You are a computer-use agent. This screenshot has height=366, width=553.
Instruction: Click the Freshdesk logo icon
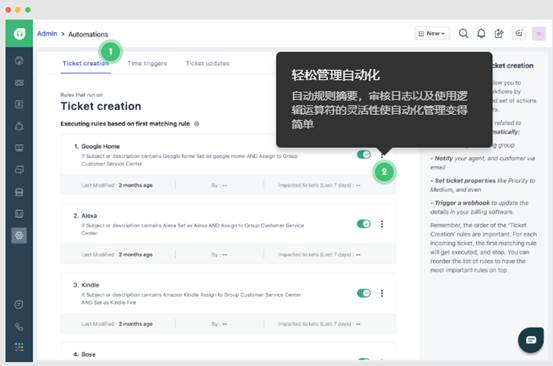click(19, 33)
